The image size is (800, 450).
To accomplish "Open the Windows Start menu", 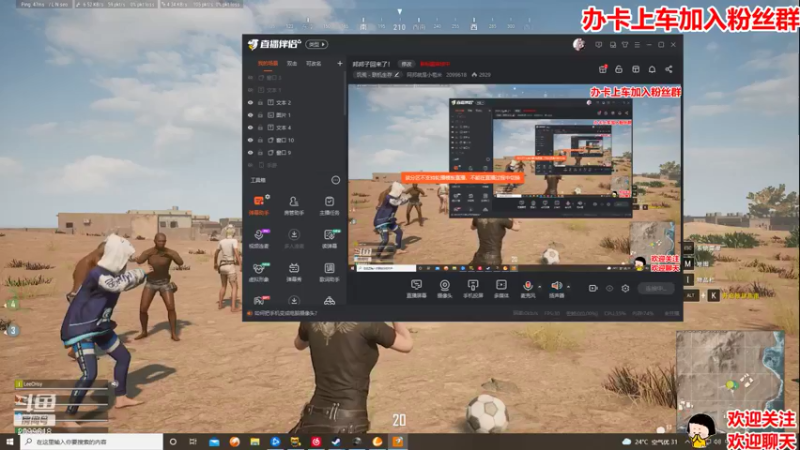I will 10,441.
